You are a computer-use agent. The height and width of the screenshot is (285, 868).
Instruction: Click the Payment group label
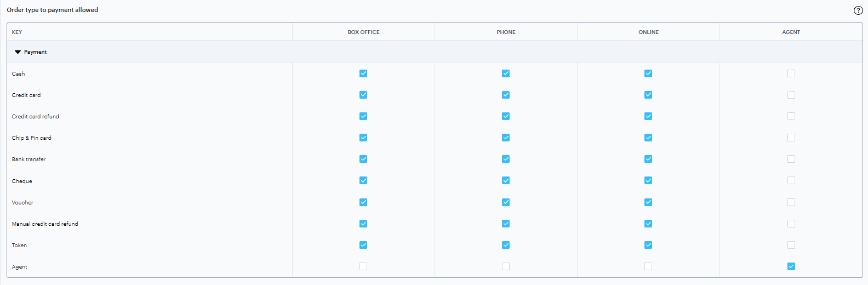click(35, 52)
